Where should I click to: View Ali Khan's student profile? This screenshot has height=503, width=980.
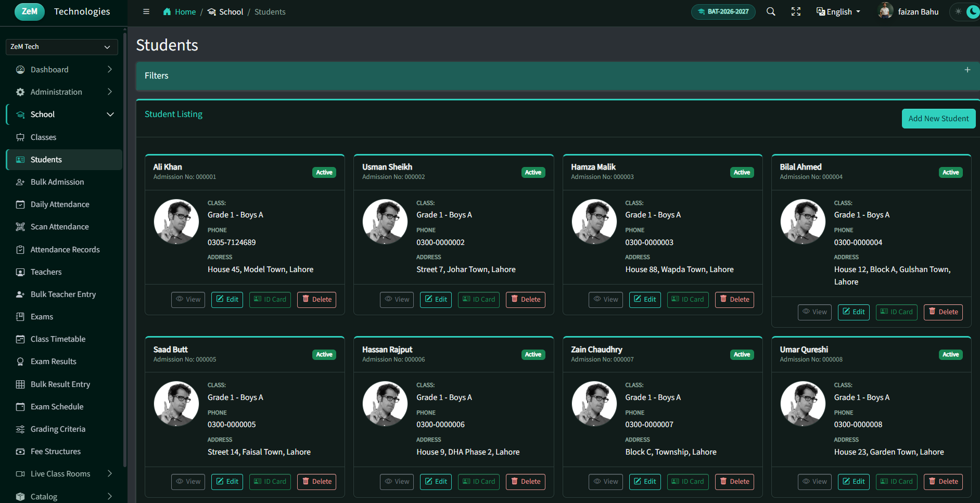[188, 300]
